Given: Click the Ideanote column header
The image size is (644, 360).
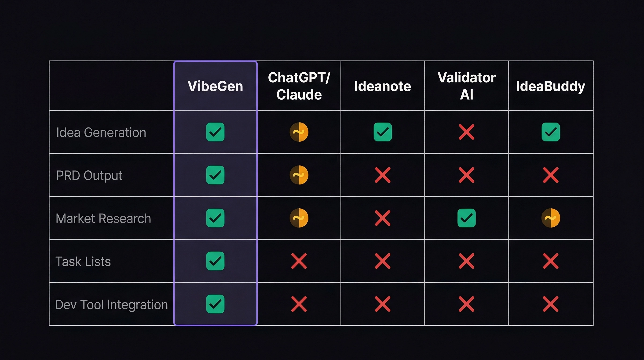Looking at the screenshot, I should tap(383, 86).
